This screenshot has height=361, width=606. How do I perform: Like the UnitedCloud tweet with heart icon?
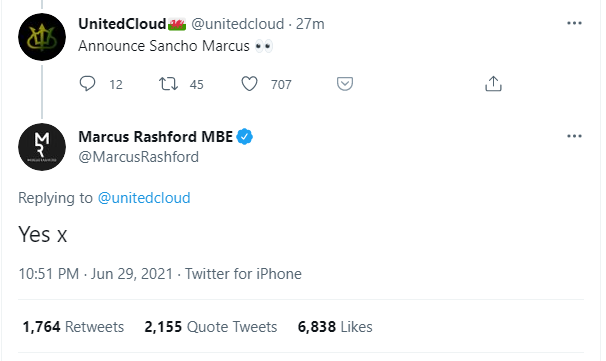click(x=249, y=84)
